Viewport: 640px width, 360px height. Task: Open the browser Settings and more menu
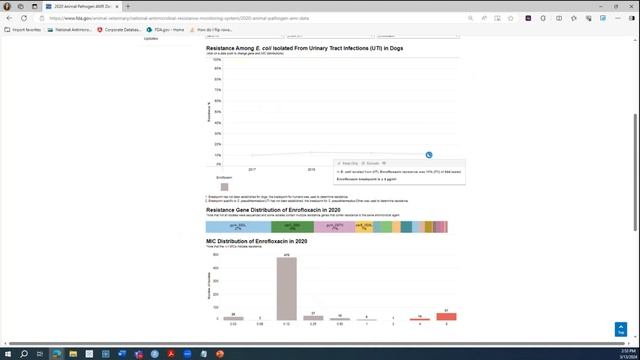[618, 18]
